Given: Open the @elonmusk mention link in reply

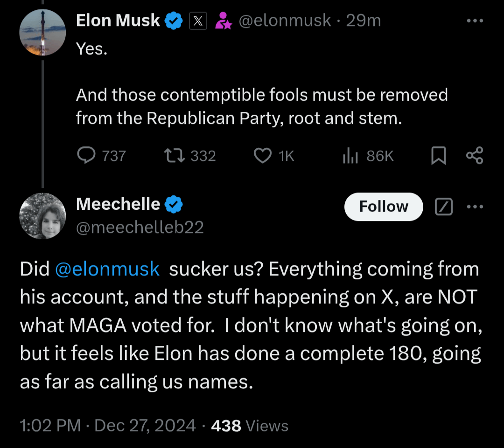Looking at the screenshot, I should coord(107,269).
